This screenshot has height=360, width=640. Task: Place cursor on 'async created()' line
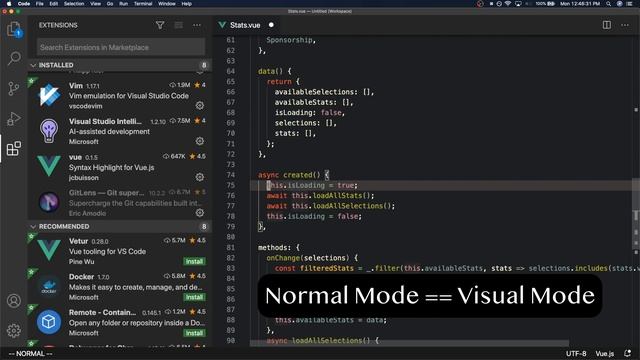(293, 175)
